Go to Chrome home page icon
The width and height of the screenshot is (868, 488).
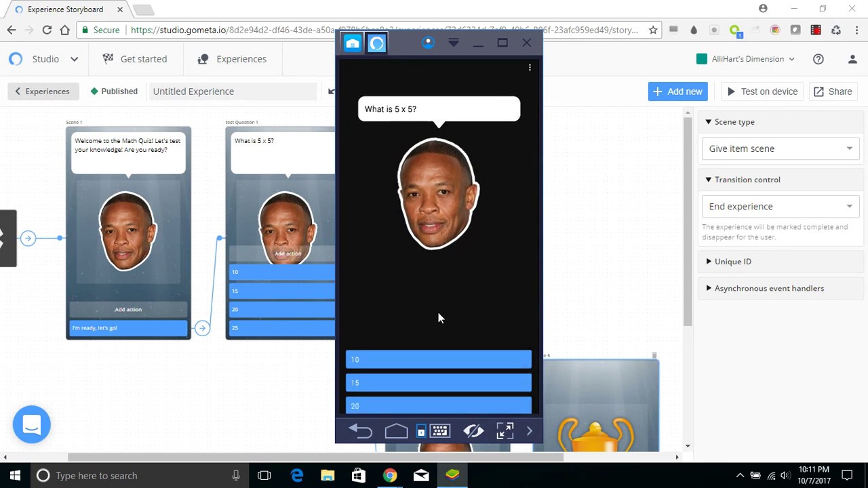pos(64,30)
